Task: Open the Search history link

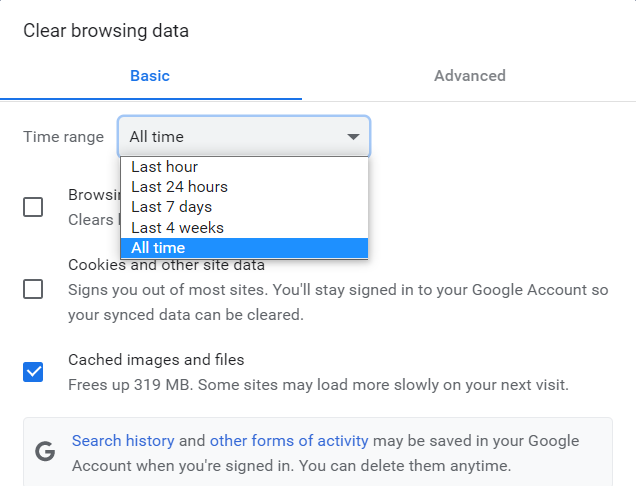Action: click(x=123, y=441)
